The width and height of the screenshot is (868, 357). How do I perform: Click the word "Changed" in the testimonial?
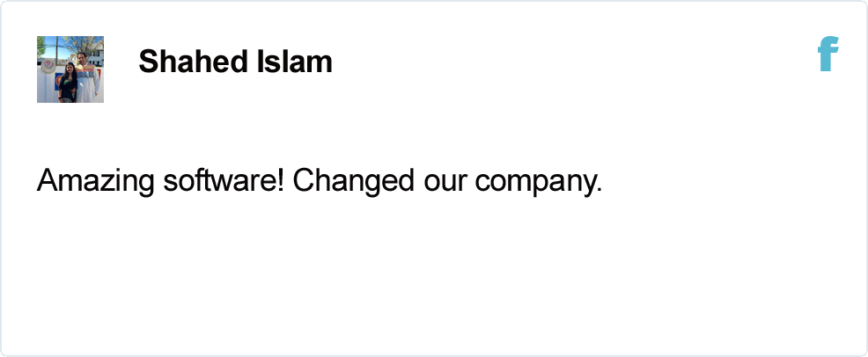tap(353, 181)
